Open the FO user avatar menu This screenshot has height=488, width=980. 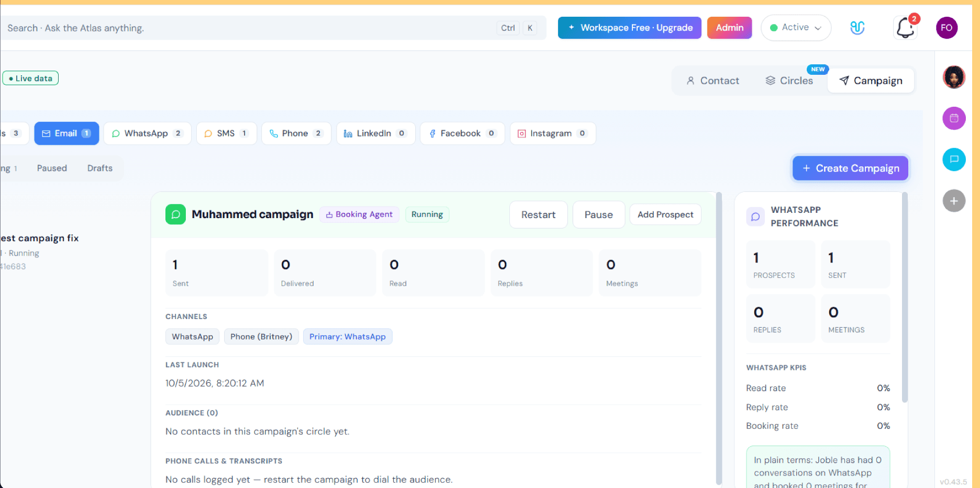point(946,28)
